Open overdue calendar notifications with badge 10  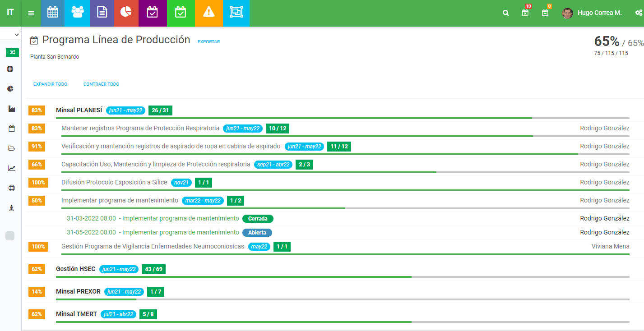pos(525,13)
